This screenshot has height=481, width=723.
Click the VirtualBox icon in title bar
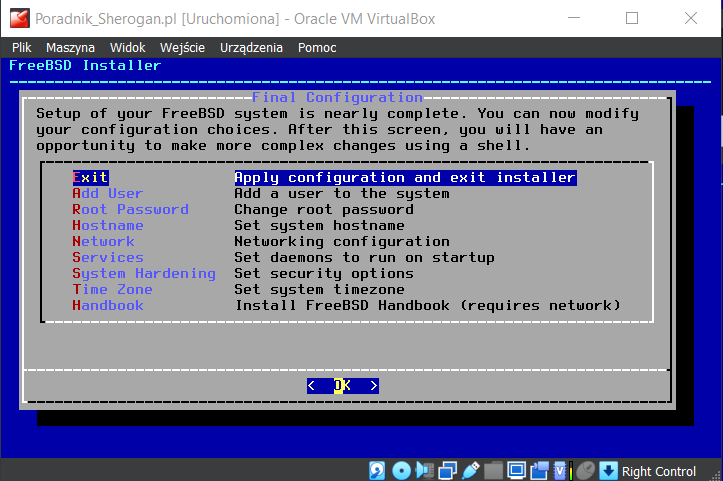point(17,18)
